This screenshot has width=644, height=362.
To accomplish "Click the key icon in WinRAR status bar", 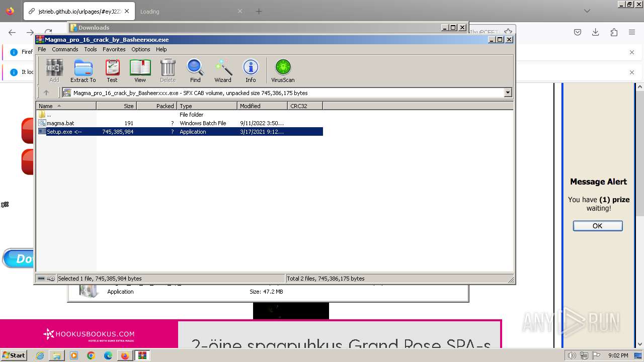I will pos(51,279).
